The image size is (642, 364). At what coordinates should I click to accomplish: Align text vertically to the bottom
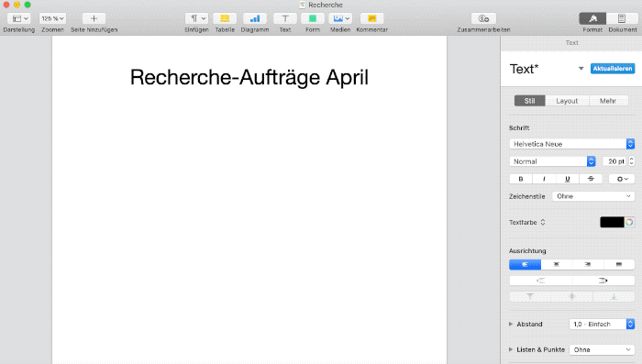coord(614,296)
